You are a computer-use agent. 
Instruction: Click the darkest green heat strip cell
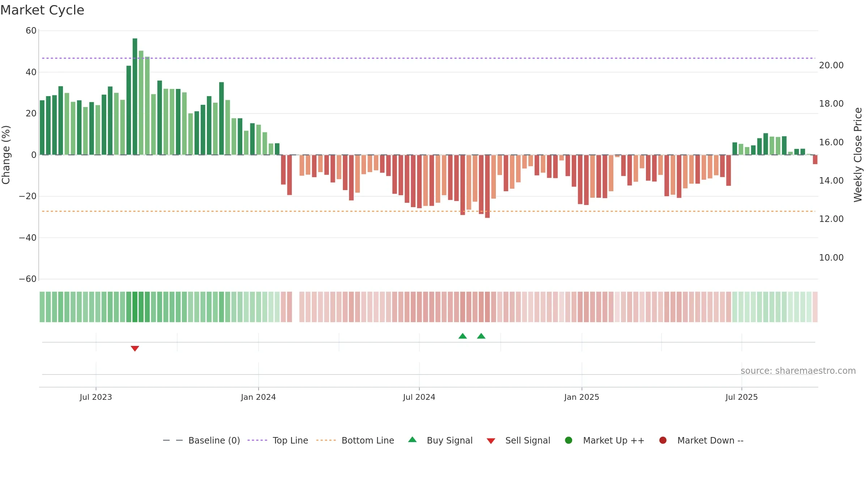pos(135,307)
